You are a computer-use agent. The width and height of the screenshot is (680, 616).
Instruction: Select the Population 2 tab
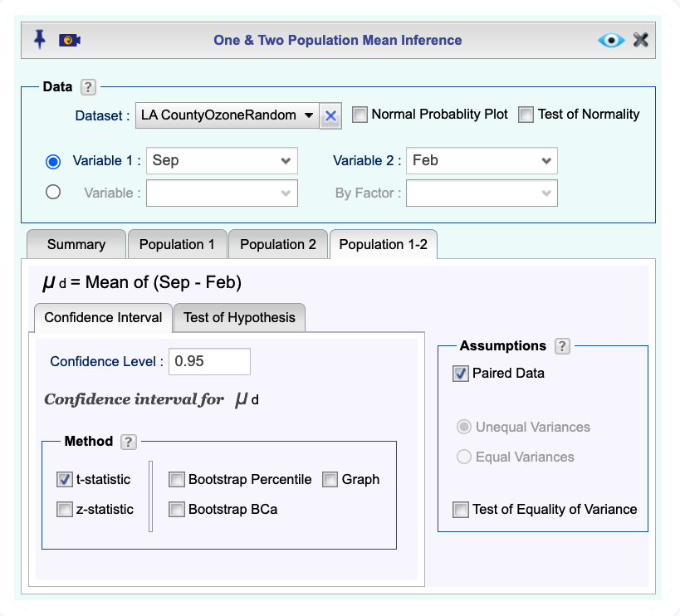(x=278, y=245)
